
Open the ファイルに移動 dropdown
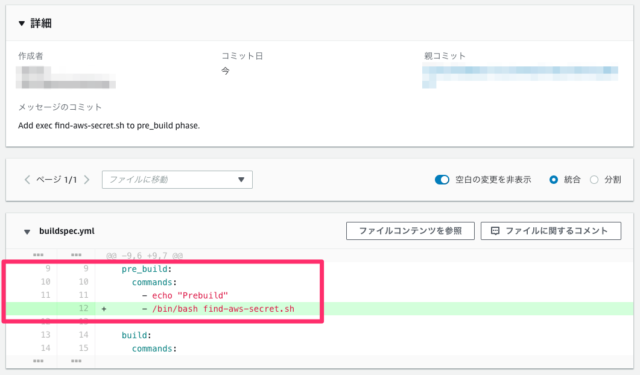(177, 180)
